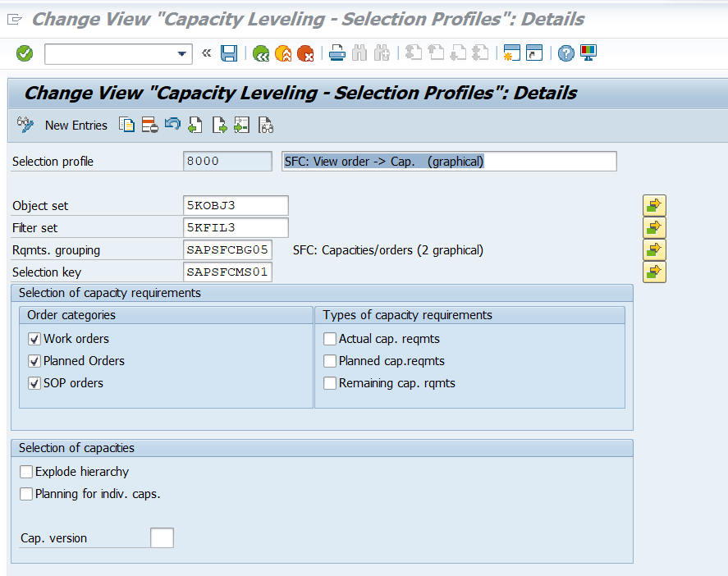Click the green Back arrow icon
The image size is (728, 576).
261,53
